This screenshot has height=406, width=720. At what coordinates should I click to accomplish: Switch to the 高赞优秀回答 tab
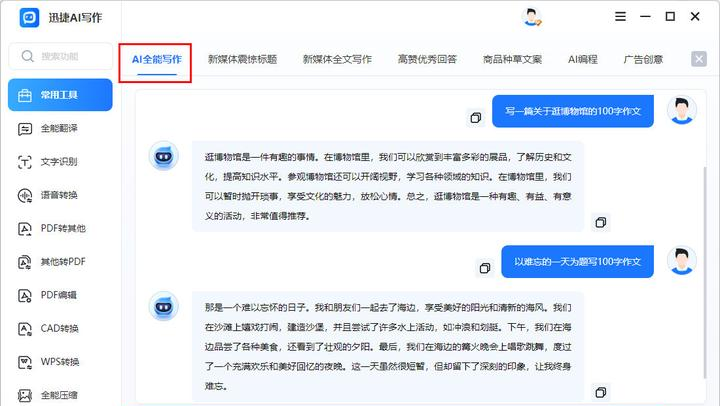point(427,59)
